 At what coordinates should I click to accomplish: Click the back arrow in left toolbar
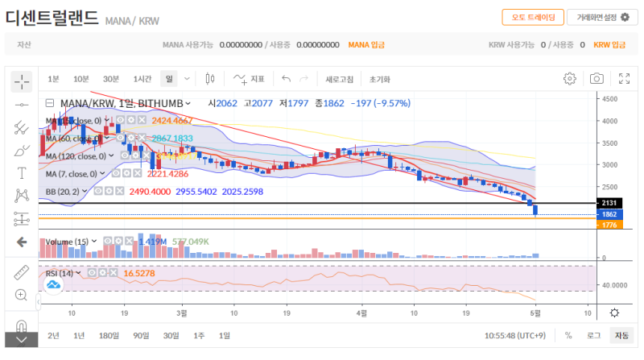point(22,242)
